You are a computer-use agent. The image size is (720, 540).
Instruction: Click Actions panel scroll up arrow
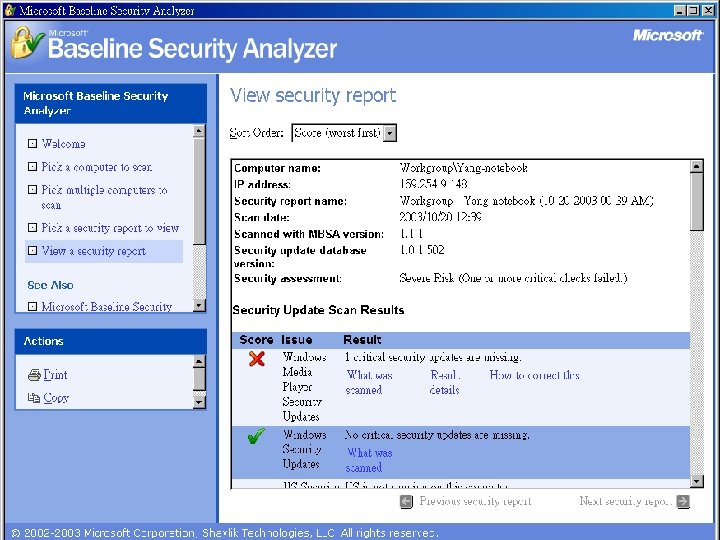click(x=199, y=361)
